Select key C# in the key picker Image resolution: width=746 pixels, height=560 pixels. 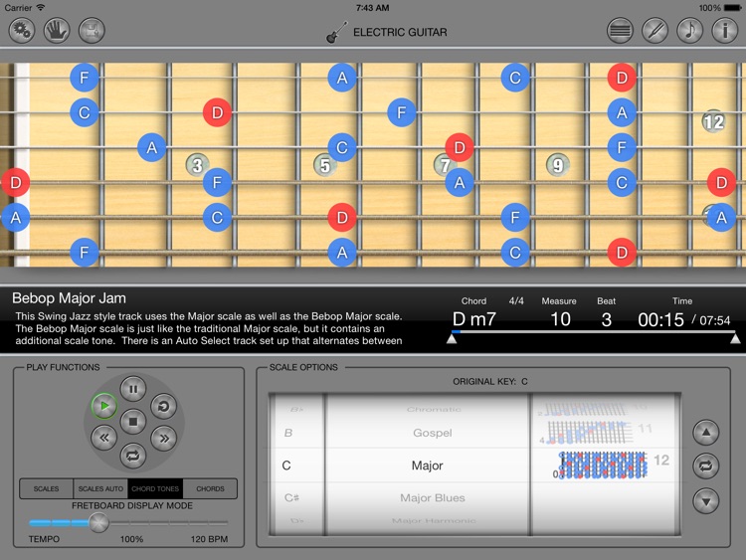pos(291,497)
